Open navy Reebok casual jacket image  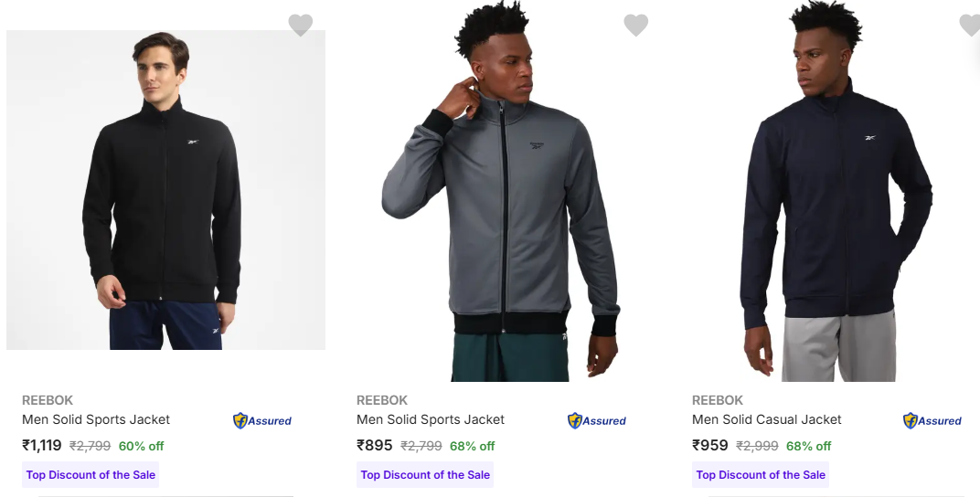coord(836,190)
